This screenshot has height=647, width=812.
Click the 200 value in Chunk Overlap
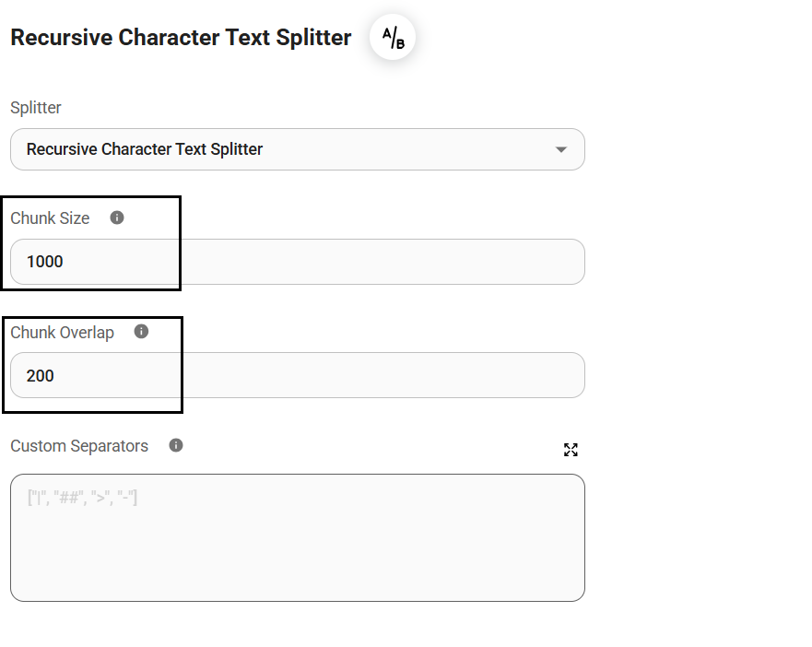coord(41,376)
